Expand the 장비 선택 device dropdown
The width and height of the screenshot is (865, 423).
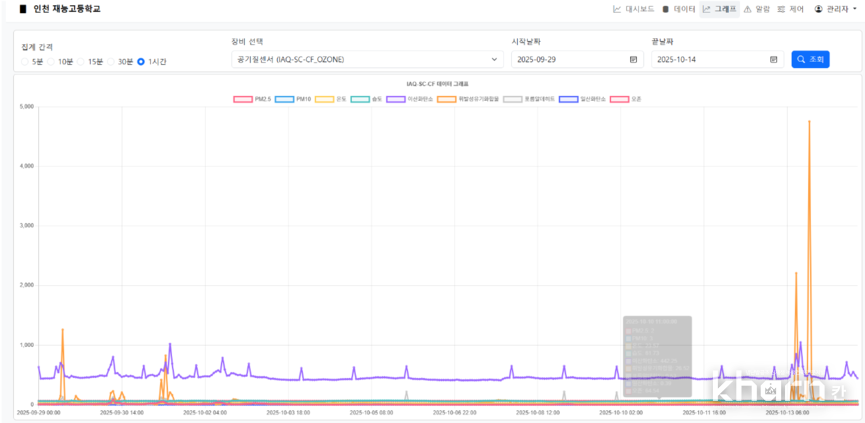point(367,60)
